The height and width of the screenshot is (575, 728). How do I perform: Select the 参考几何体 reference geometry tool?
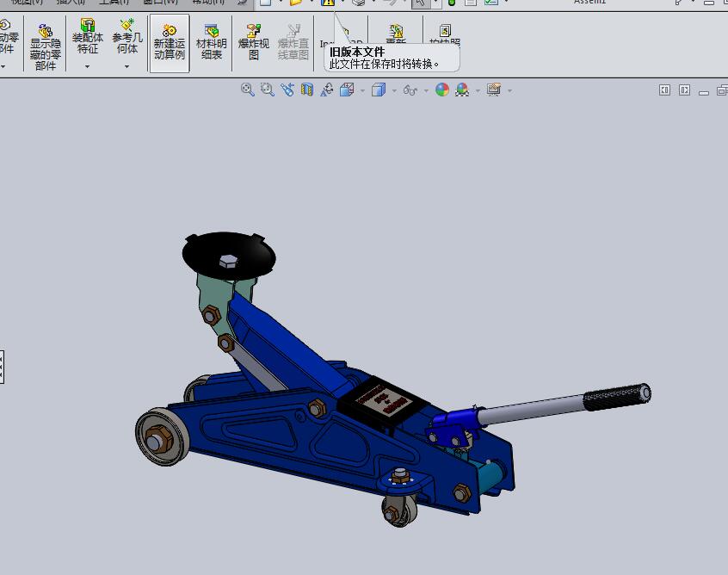(126, 36)
